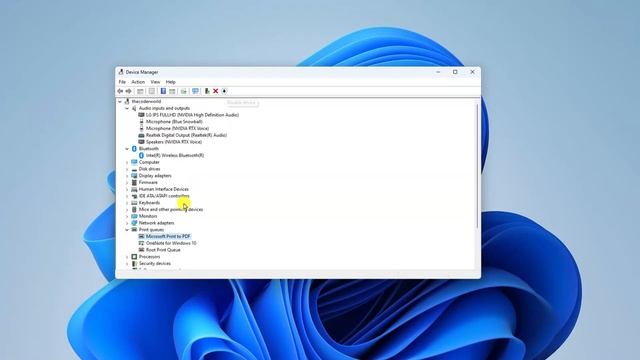The image size is (640, 360).
Task: Click the Forward arrow in toolbar
Action: [129, 91]
